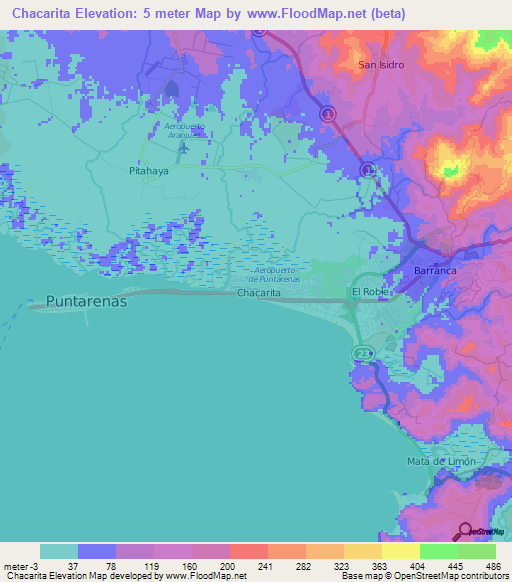512x582 pixels.
Task: Click the Route 1 shield near Barranca highway
Action: 368,170
